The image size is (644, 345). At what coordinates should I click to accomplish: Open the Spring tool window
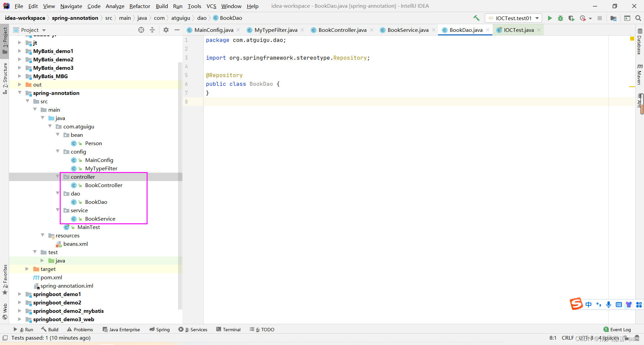click(x=160, y=330)
